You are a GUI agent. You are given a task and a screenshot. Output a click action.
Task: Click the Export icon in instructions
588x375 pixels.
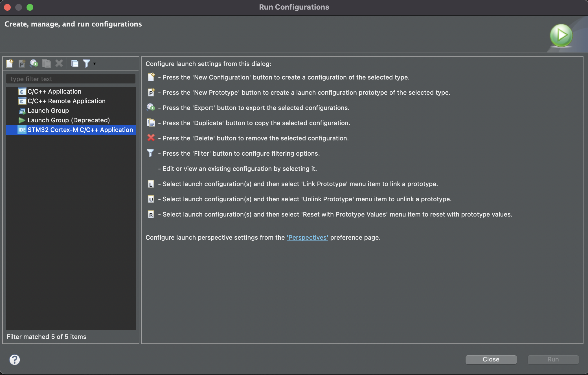pos(151,107)
